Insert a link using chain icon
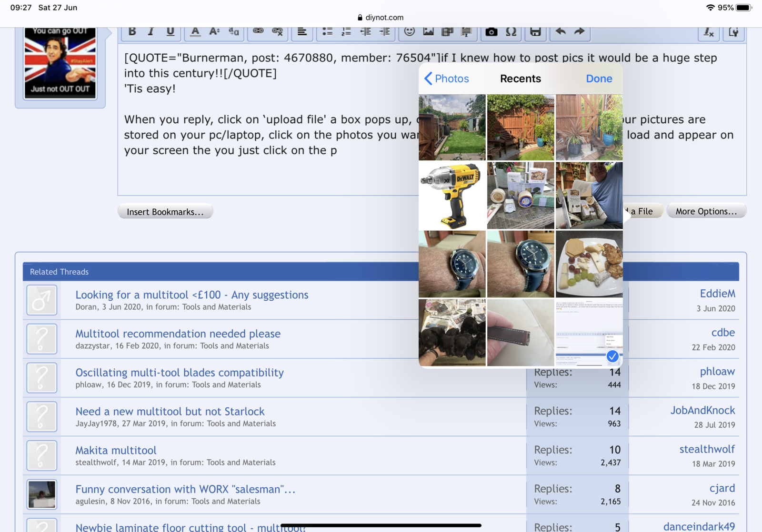Screen dimensions: 762x532 (258, 31)
